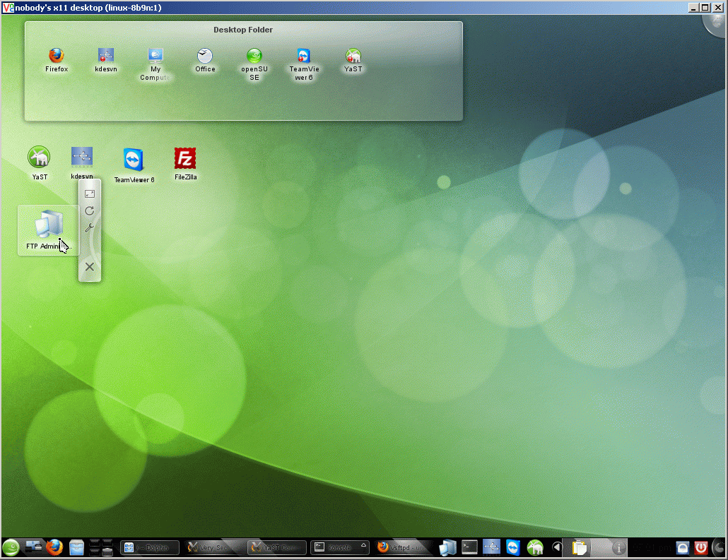Image resolution: width=728 pixels, height=560 pixels.
Task: Click the virtual desktop pager
Action: pyautogui.click(x=101, y=548)
